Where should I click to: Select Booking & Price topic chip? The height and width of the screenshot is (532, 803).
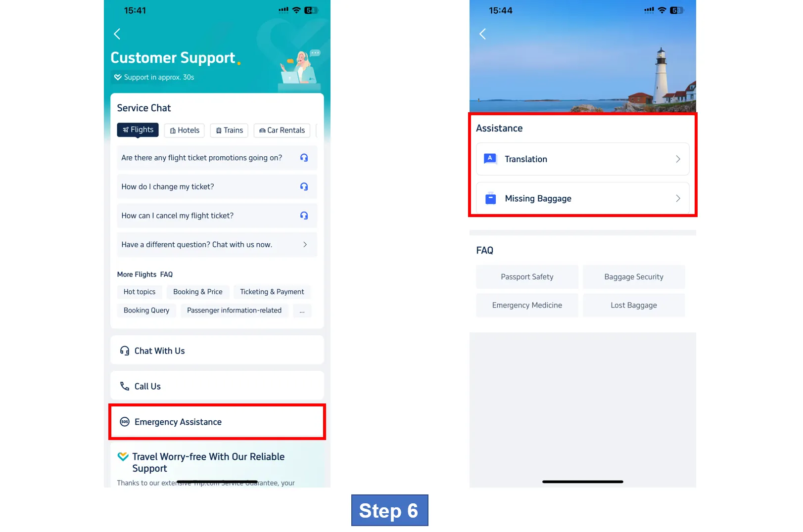coord(198,292)
